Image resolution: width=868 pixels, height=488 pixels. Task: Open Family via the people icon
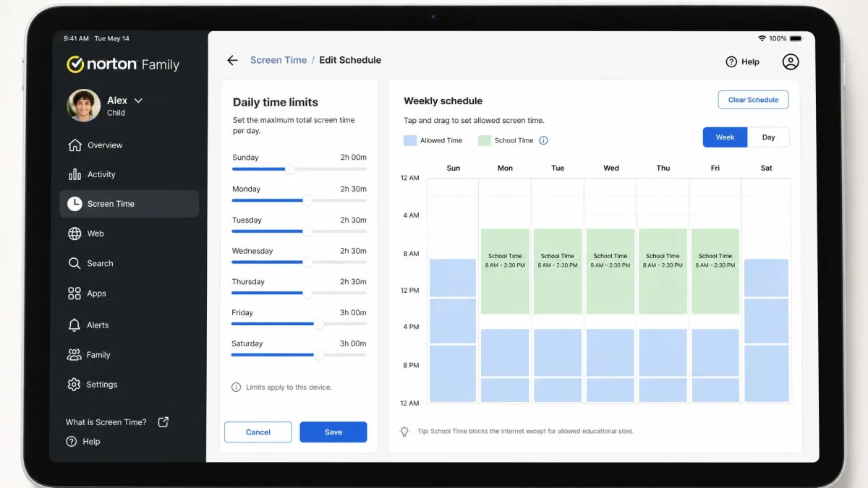75,355
